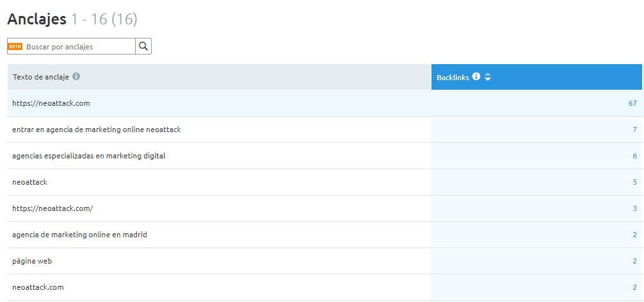Open the 7 backlinks count link
The height and width of the screenshot is (302, 644).
pyautogui.click(x=634, y=130)
